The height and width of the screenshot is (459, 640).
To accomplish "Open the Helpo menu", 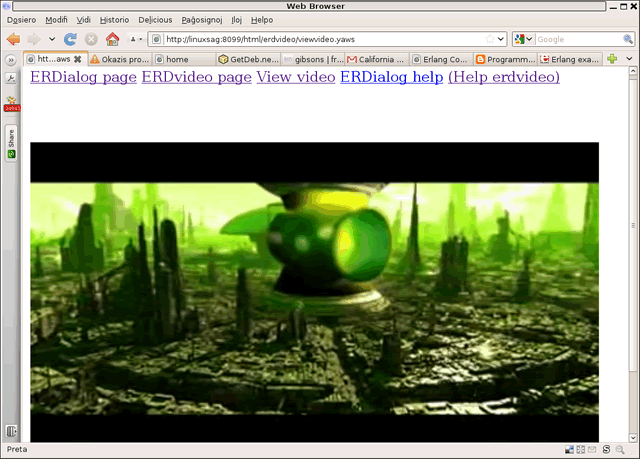I will pyautogui.click(x=262, y=20).
